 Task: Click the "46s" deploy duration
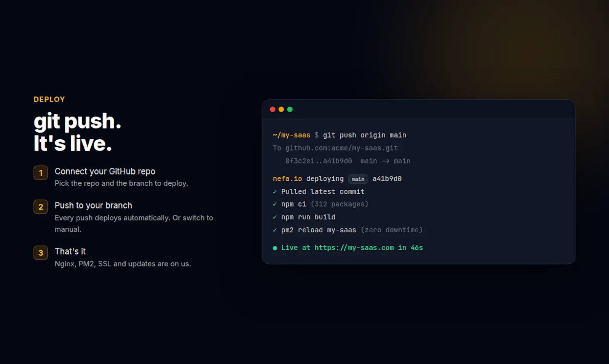click(x=417, y=248)
